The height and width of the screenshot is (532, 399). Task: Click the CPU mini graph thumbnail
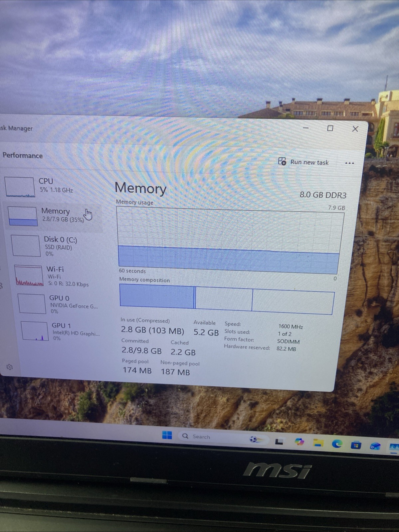coord(20,187)
